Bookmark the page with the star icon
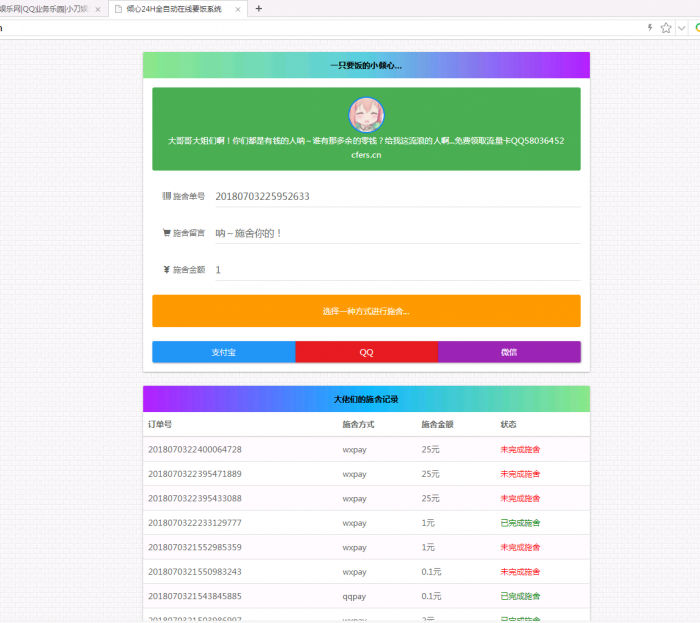Screen dimensions: 700x623 (666, 28)
